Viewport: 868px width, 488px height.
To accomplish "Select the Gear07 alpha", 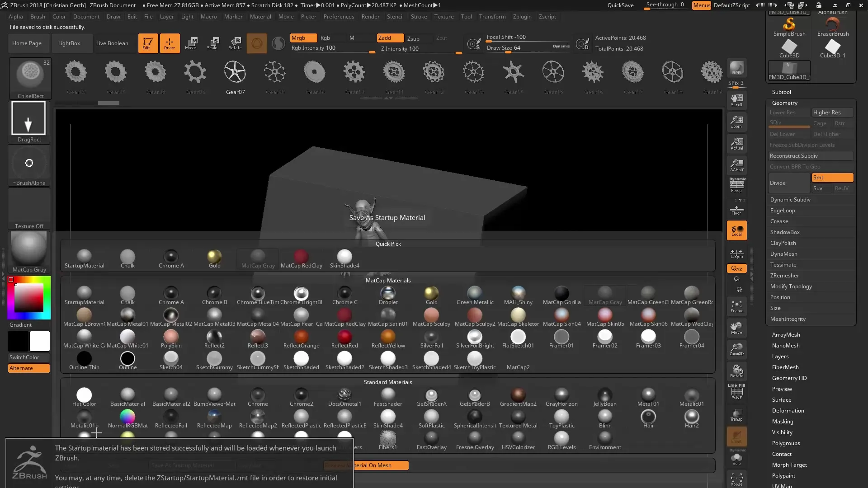I will click(x=235, y=77).
